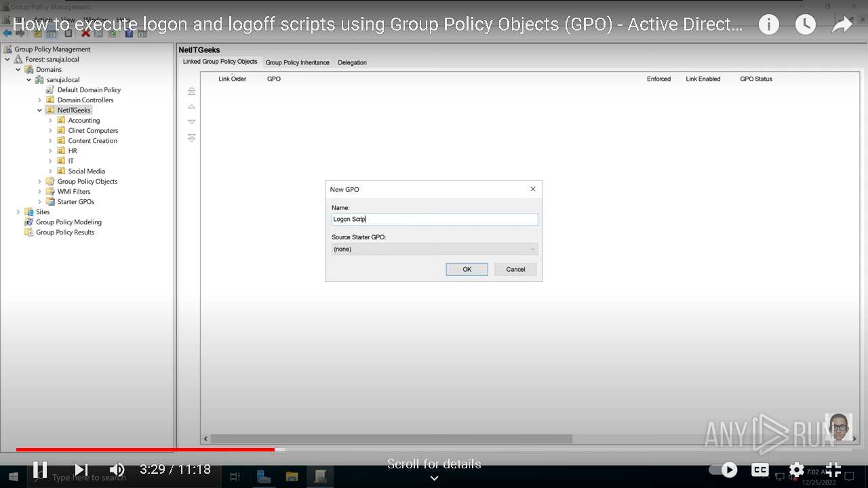This screenshot has width=868, height=488.
Task: Collapse the NetITGeeks OU
Action: 39,110
